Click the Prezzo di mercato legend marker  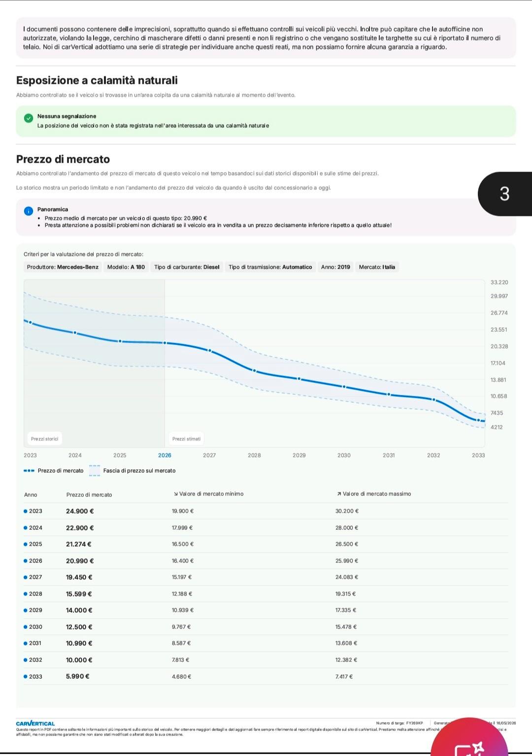29,471
